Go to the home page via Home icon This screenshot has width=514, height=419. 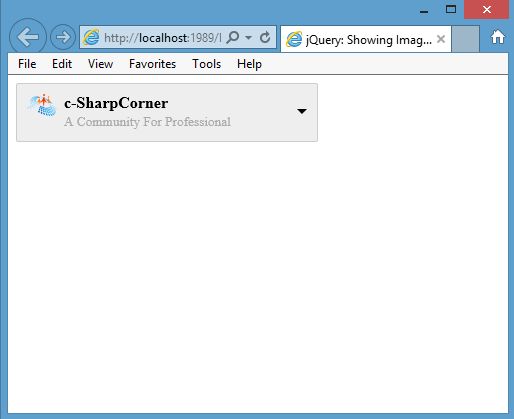(x=498, y=37)
